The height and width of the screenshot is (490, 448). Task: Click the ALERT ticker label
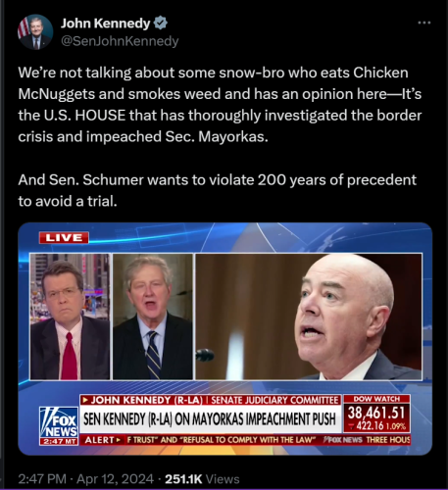click(102, 440)
